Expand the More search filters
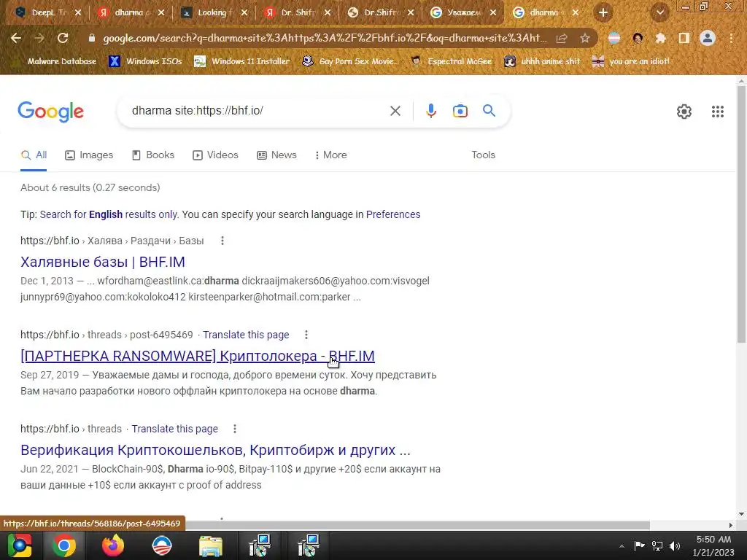The image size is (747, 560). (x=330, y=155)
